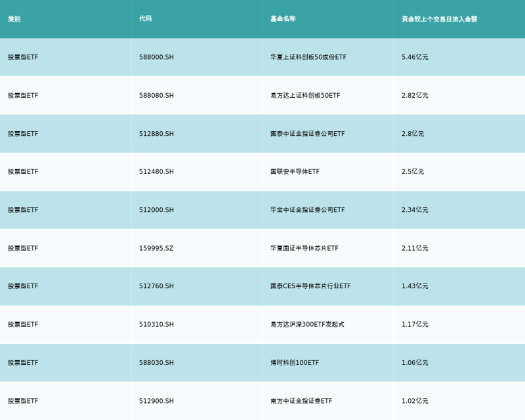Click 股票型ETF in the 588080.SH row

coord(23,95)
